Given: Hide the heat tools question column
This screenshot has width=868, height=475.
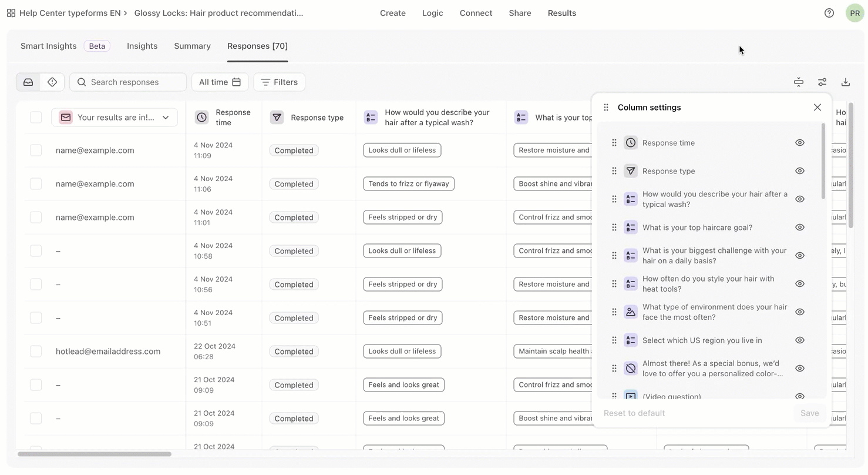Looking at the screenshot, I should (x=800, y=284).
